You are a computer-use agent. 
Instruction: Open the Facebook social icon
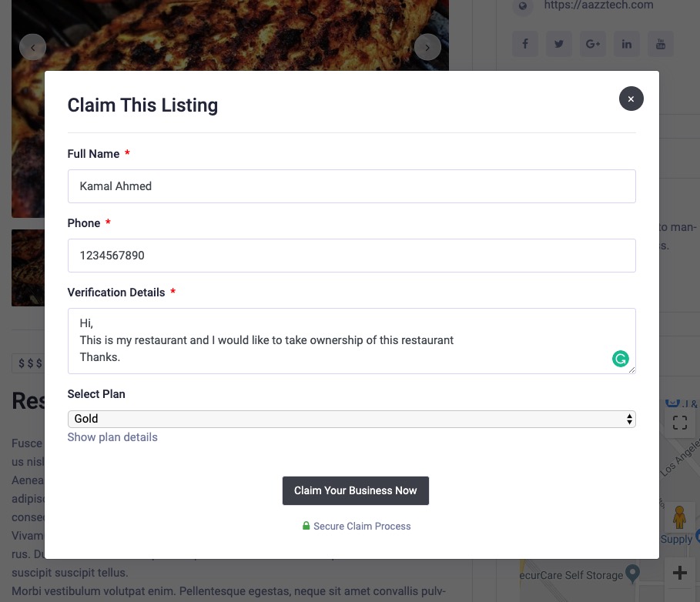(x=524, y=44)
